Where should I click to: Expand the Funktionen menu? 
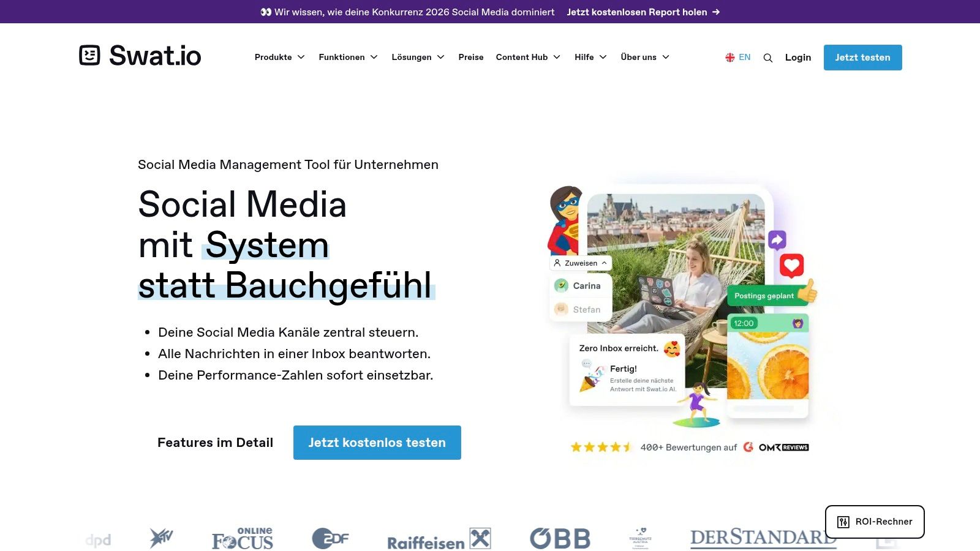(348, 57)
